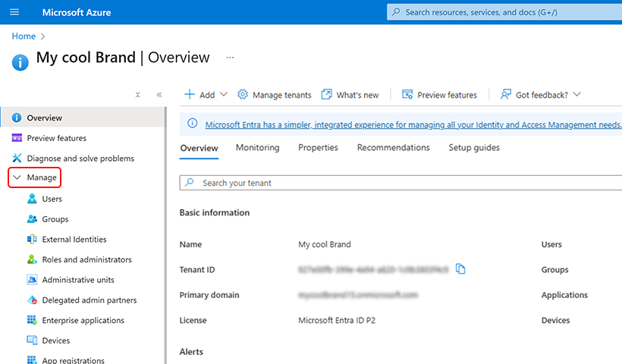Click the Search your tenant field
This screenshot has height=364, width=622.
coord(401,183)
